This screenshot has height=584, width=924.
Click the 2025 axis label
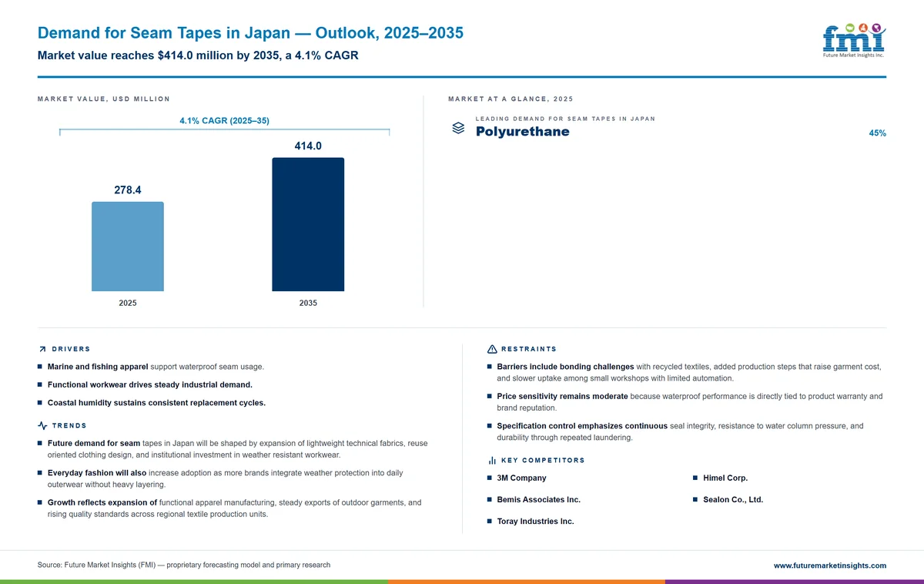(x=128, y=303)
